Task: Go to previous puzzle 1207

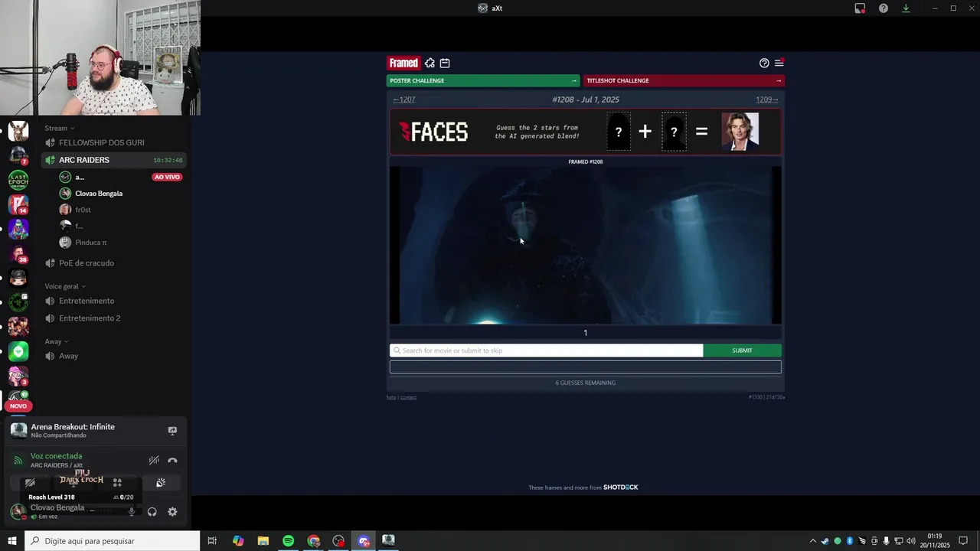Action: 404,99
